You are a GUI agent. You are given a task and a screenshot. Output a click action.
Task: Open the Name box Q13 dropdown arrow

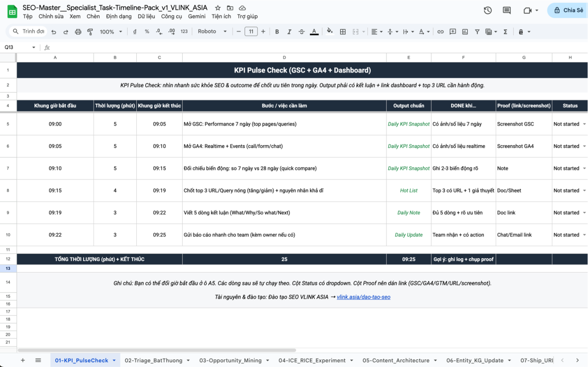tap(34, 48)
